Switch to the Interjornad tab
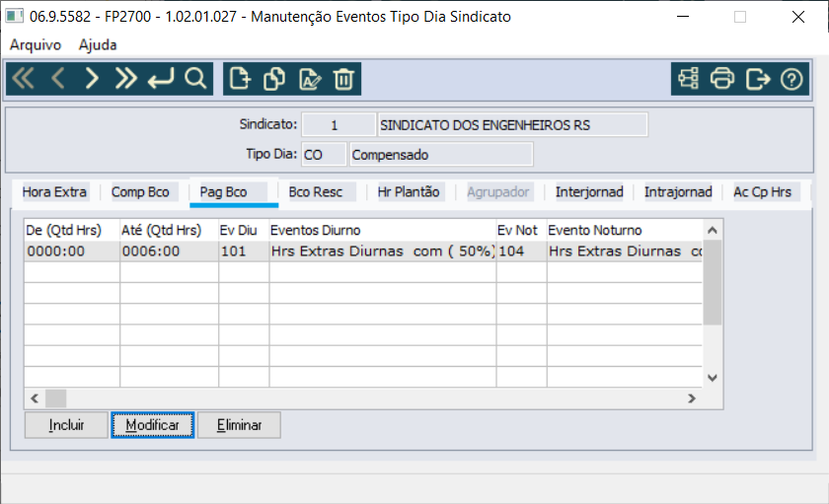The width and height of the screenshot is (829, 504). click(x=589, y=191)
